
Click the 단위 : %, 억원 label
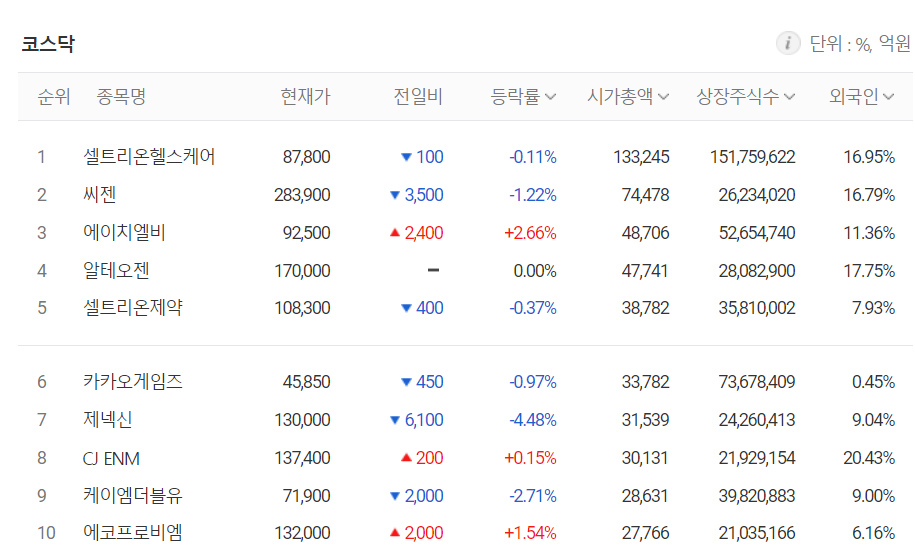pyautogui.click(x=860, y=44)
